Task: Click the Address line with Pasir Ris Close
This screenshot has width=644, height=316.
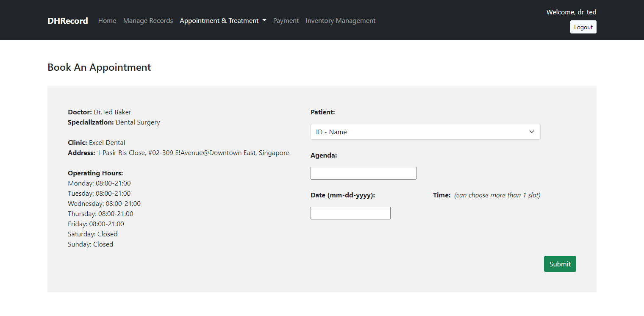Action: point(178,153)
